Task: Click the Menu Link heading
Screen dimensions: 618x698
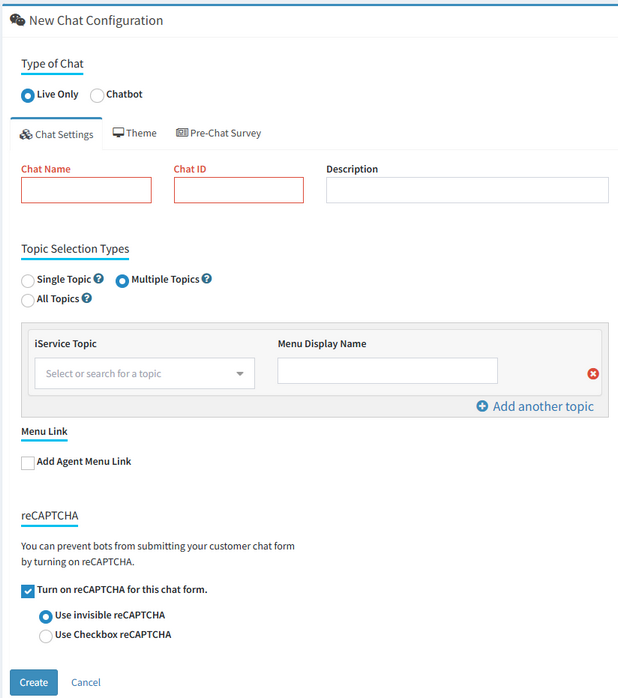Action: (45, 431)
